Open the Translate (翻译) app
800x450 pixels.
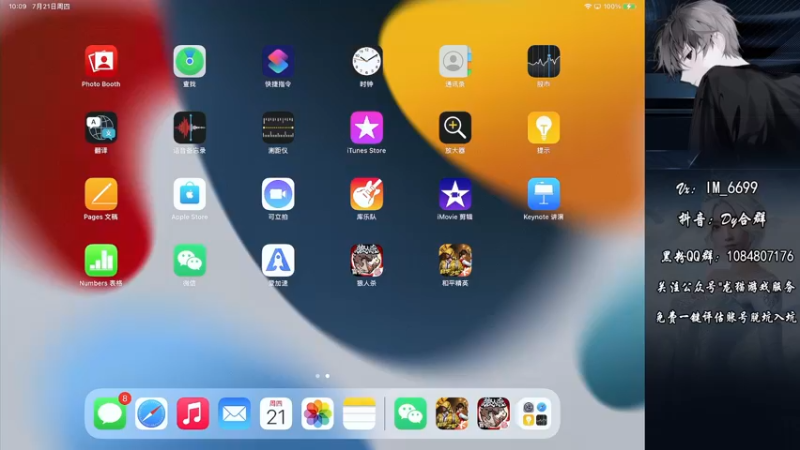coord(101,128)
